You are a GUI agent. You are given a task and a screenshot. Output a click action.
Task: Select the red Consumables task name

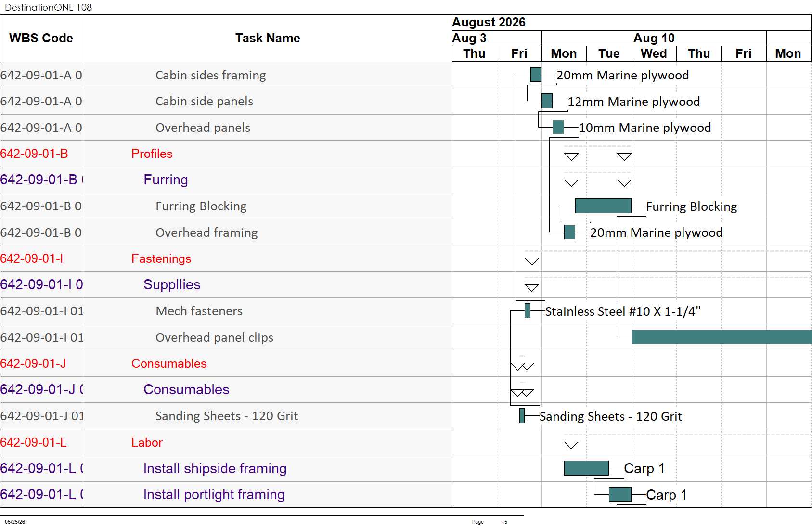[x=169, y=363]
